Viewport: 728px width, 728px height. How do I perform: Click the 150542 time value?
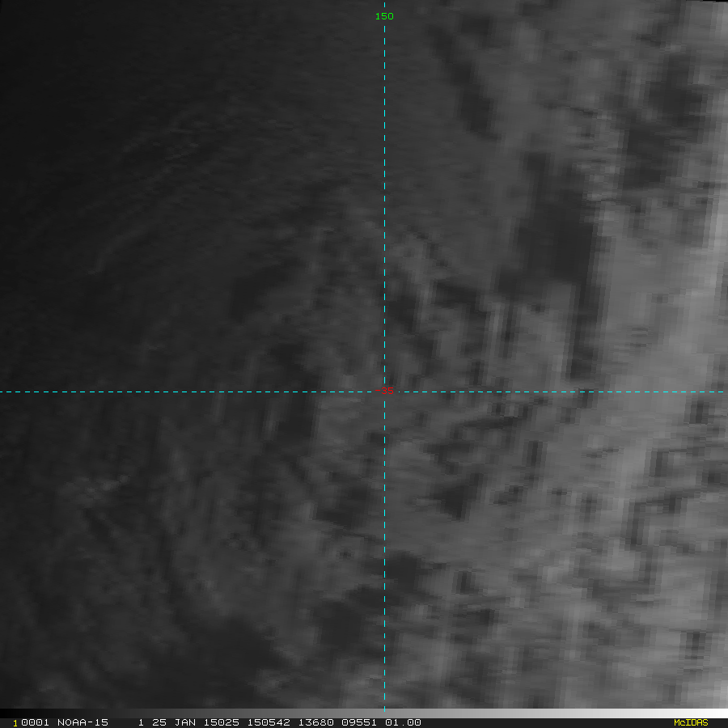269,722
